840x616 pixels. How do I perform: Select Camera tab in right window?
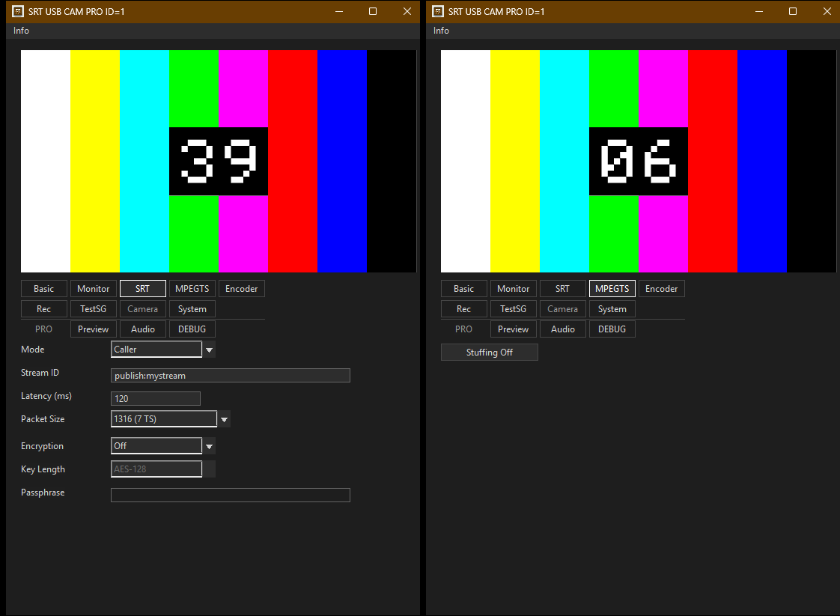coord(562,309)
